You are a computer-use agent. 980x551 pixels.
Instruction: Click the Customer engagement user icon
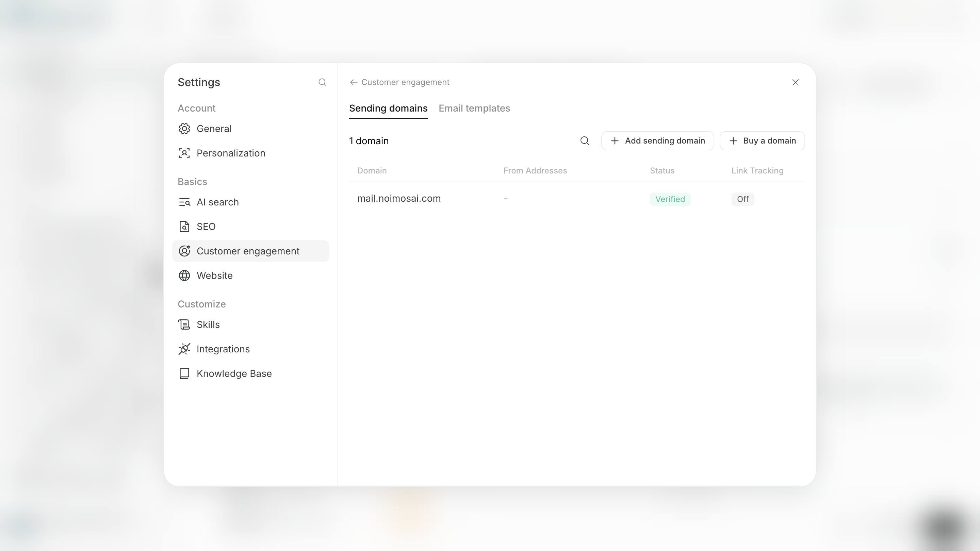click(x=184, y=251)
